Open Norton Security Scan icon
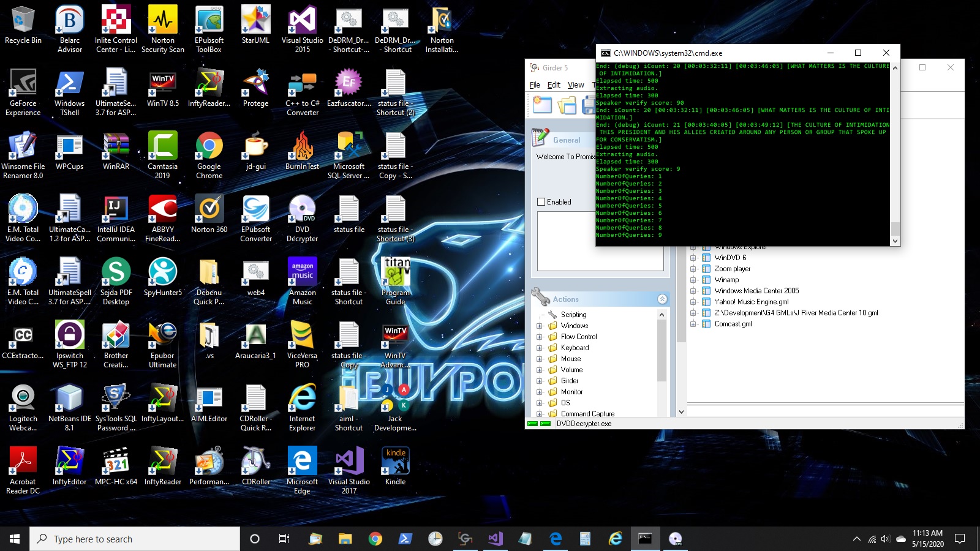 point(163,29)
